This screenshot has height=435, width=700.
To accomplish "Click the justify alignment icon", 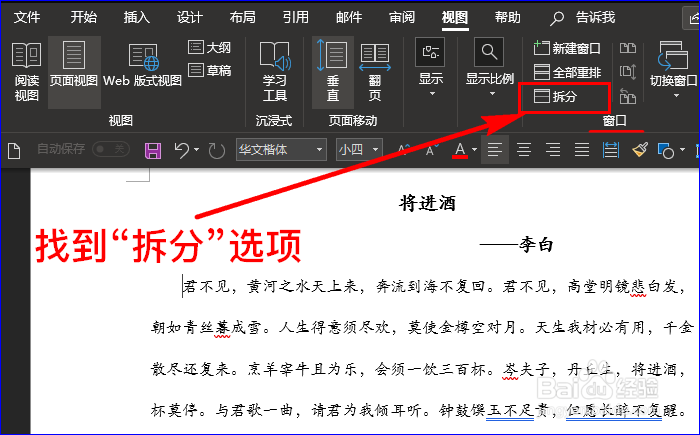I will point(582,150).
